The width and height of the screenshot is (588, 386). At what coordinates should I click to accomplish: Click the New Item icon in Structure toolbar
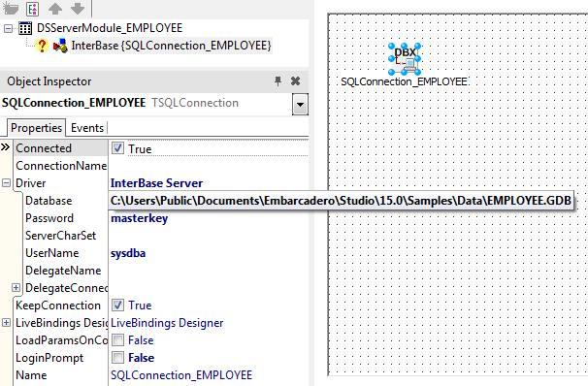pos(10,8)
